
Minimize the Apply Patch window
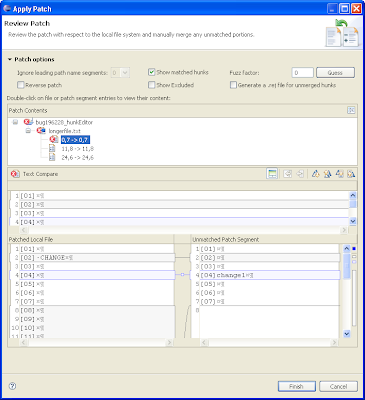(x=332, y=8)
